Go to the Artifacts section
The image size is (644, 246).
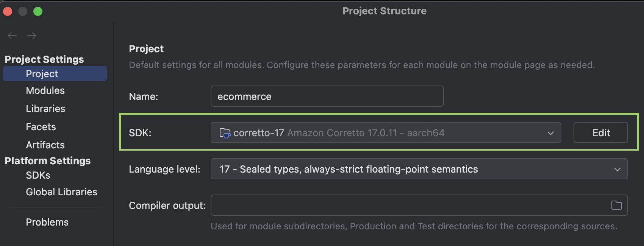pyautogui.click(x=45, y=145)
